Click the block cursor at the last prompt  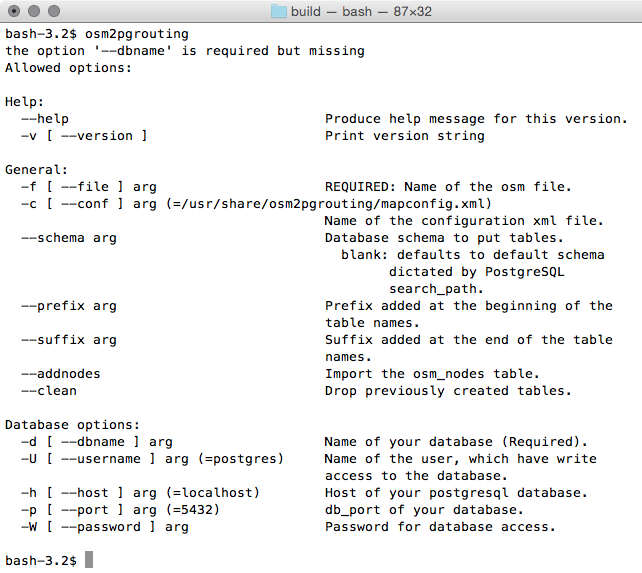point(89,560)
